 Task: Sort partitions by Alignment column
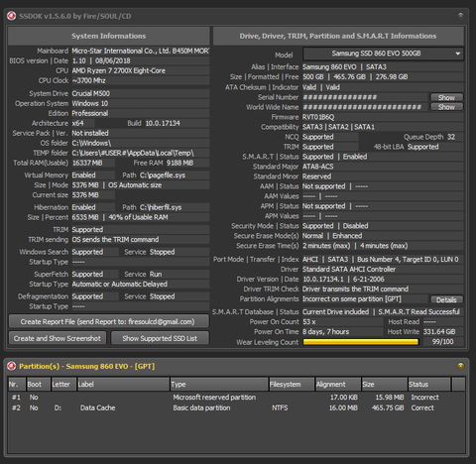338,384
